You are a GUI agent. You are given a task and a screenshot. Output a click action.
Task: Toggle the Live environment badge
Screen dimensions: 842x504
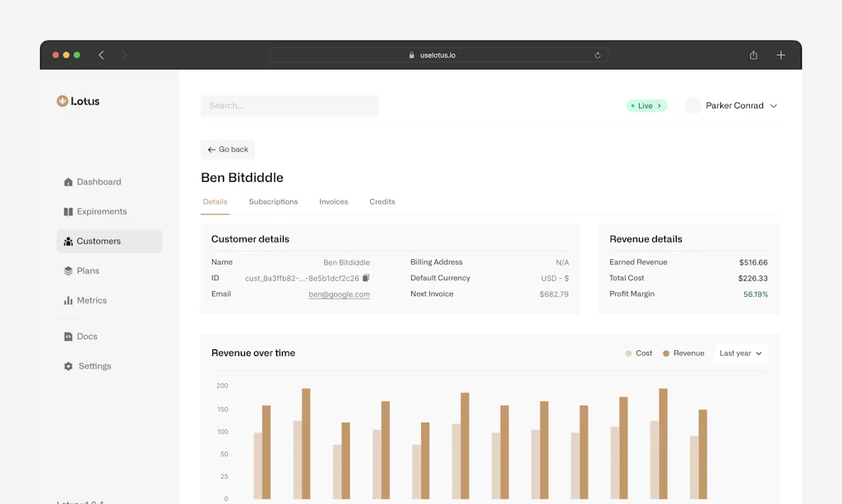(x=646, y=106)
